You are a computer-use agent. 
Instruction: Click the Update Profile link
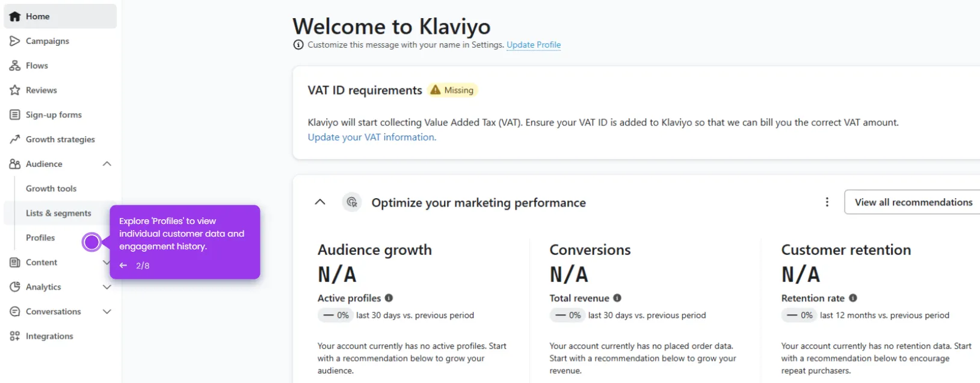click(x=534, y=45)
